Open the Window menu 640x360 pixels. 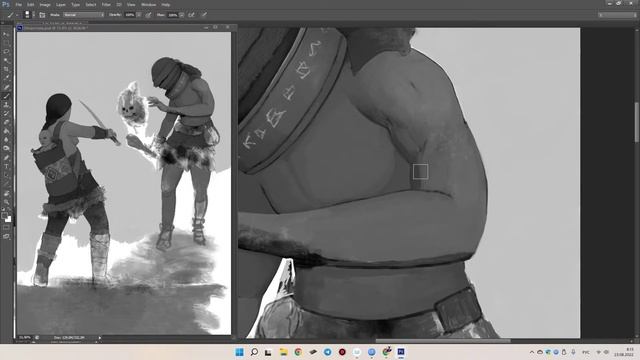pyautogui.click(x=149, y=4)
